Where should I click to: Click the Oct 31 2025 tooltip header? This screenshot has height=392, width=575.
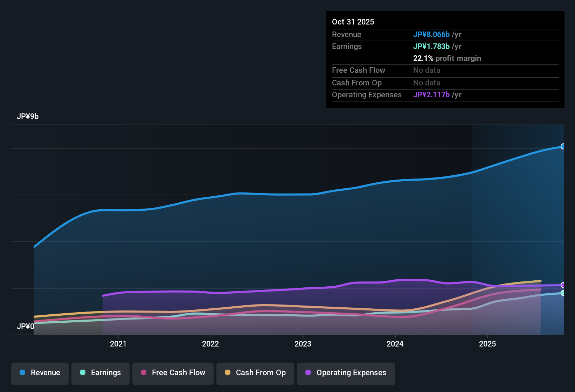pos(353,21)
